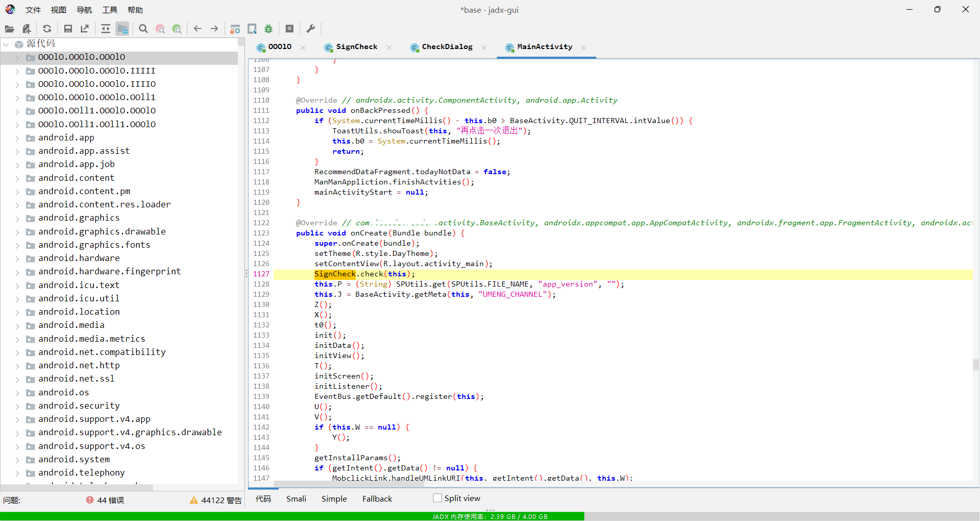Collapse the 源代码 root tree node
The width and height of the screenshot is (980, 521).
pos(6,44)
